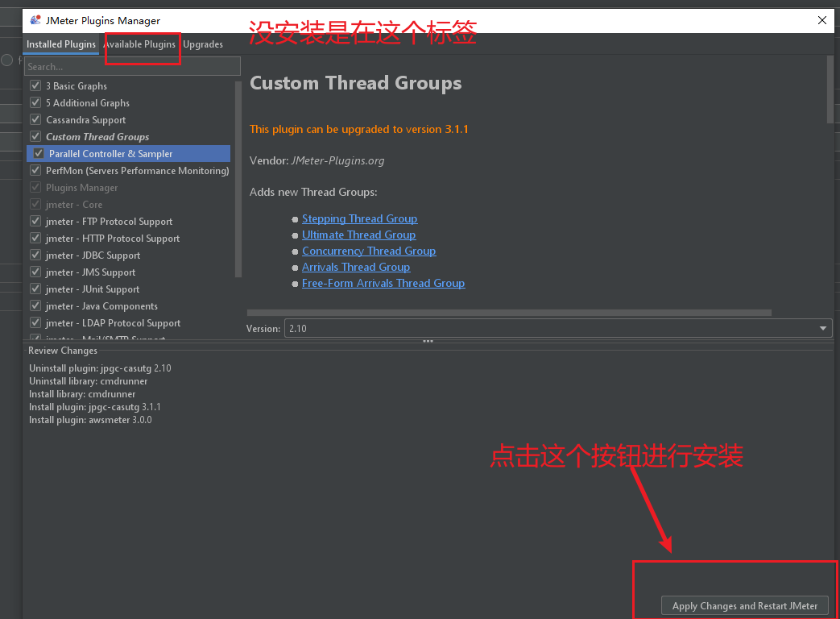The image size is (840, 619).
Task: Toggle jmeter - LDAP Protocol Support checkbox
Action: (36, 322)
